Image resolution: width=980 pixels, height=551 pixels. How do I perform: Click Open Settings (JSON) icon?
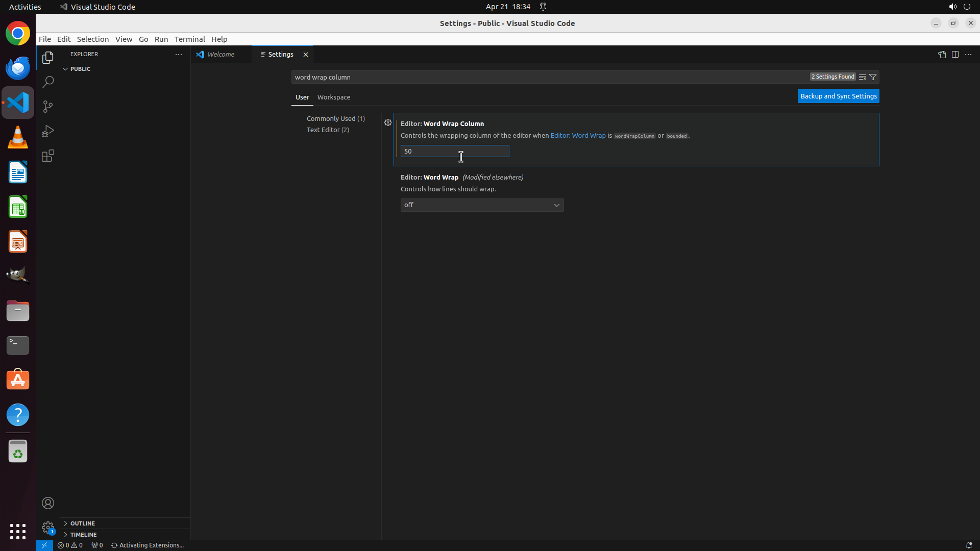click(x=942, y=55)
